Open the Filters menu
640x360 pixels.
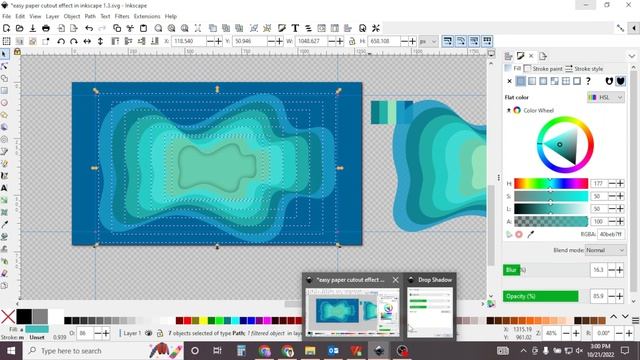click(122, 16)
